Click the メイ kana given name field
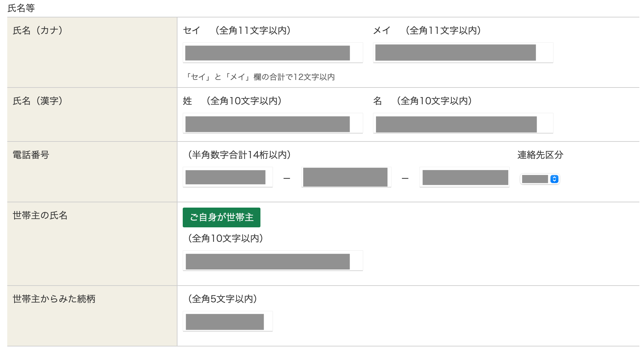644x354 pixels. point(463,53)
